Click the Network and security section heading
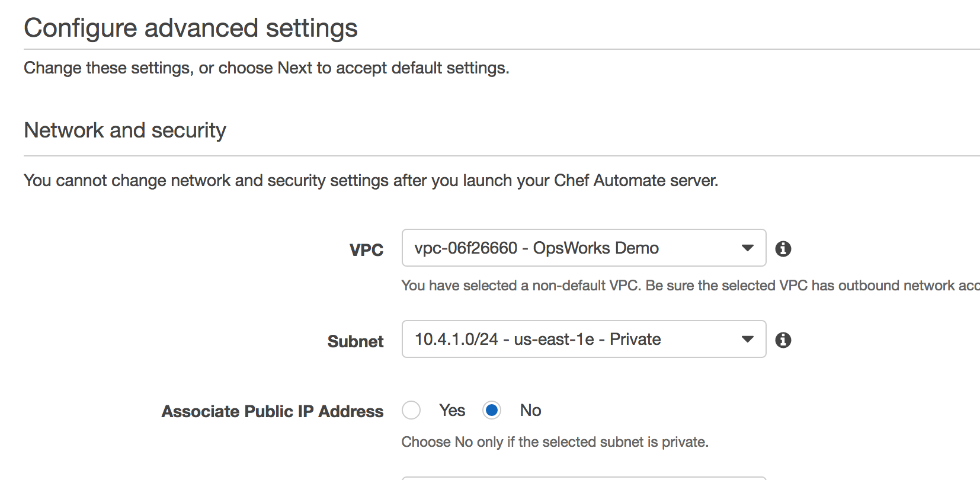 tap(125, 130)
